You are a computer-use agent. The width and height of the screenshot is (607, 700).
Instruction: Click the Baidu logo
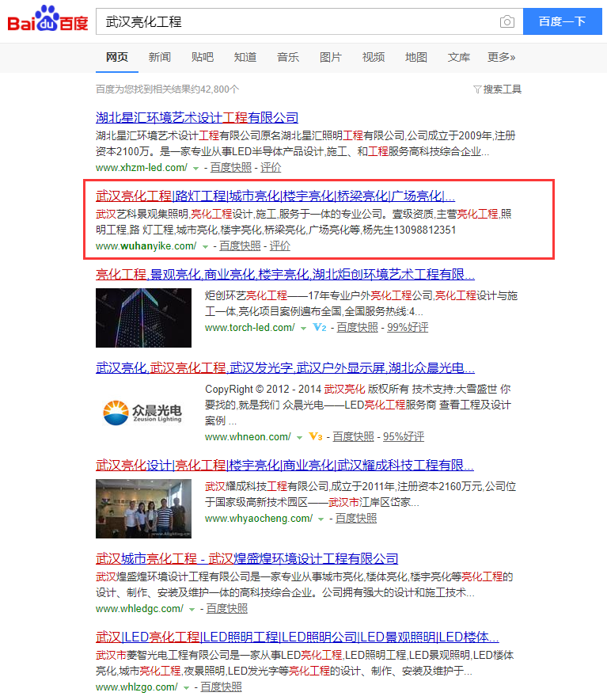point(47,19)
